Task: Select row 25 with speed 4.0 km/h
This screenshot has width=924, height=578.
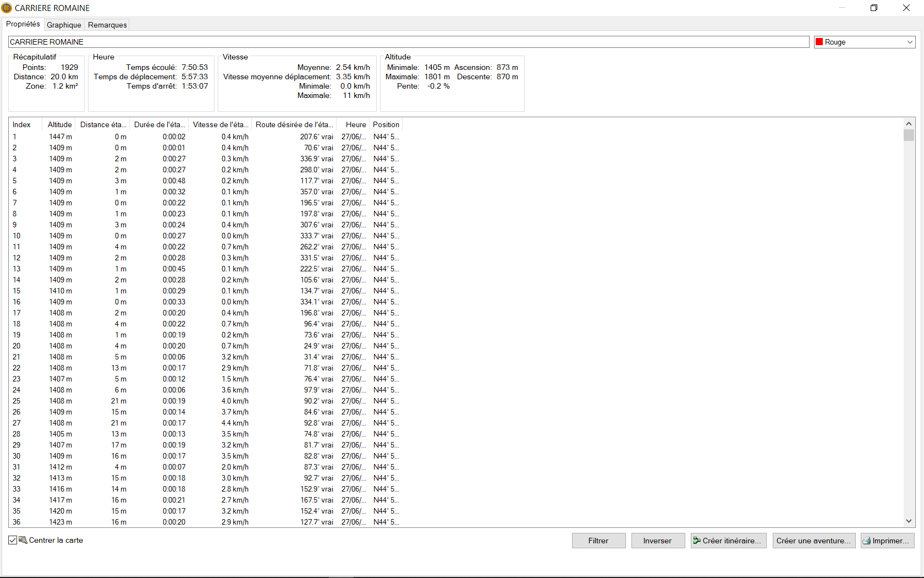Action: (206, 401)
